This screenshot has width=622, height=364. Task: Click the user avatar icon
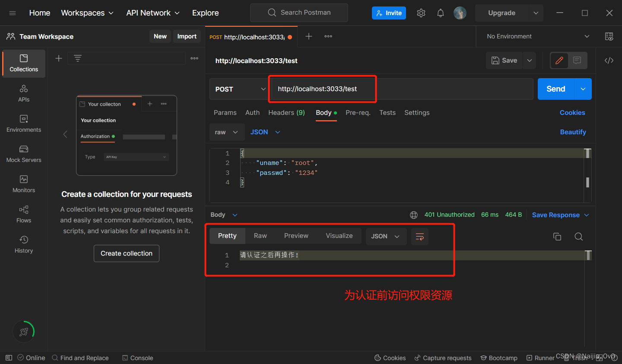(x=460, y=13)
